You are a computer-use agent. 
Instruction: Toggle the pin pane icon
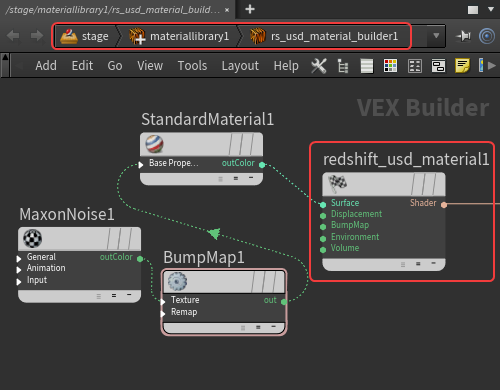[x=463, y=36]
